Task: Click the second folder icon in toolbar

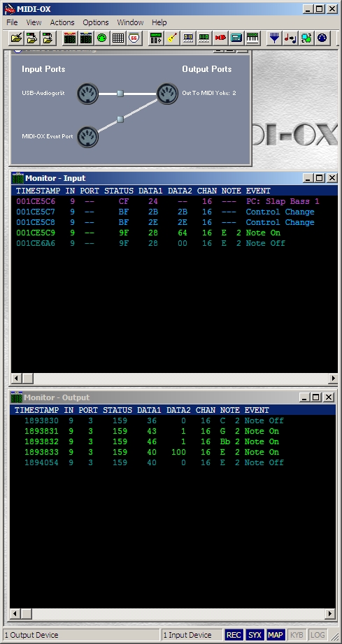Action: (x=32, y=38)
